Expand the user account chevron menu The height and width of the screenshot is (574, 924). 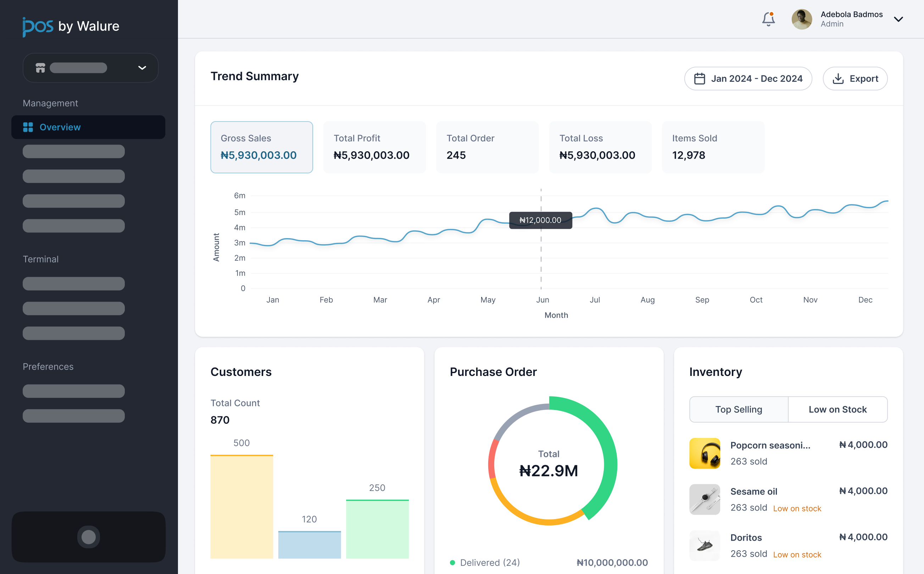898,19
